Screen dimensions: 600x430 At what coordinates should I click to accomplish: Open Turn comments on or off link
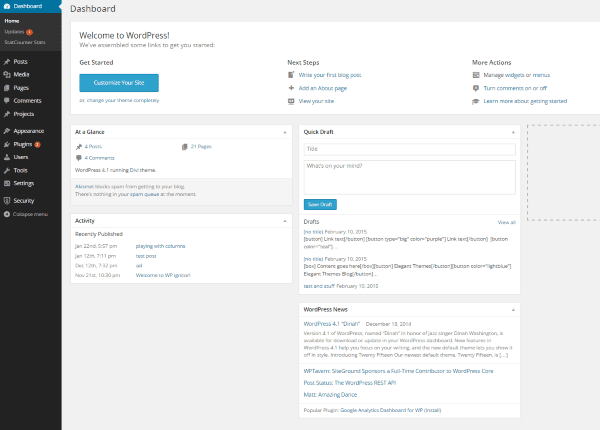(x=515, y=88)
